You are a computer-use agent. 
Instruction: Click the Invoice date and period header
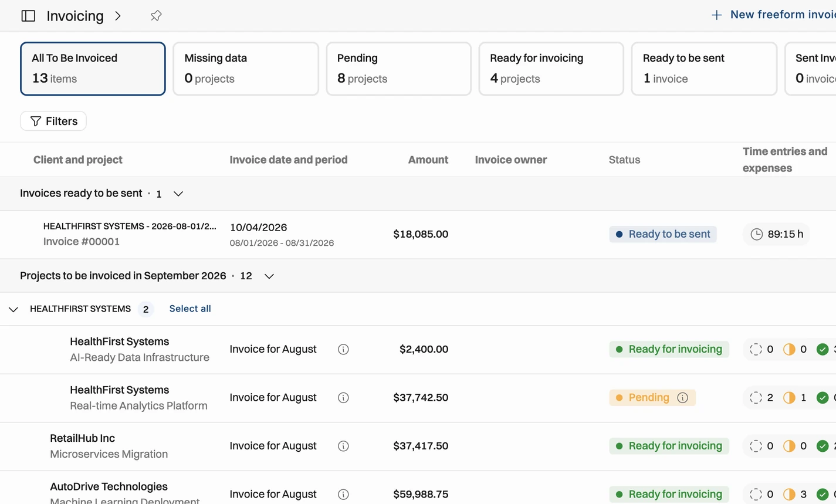pyautogui.click(x=289, y=160)
